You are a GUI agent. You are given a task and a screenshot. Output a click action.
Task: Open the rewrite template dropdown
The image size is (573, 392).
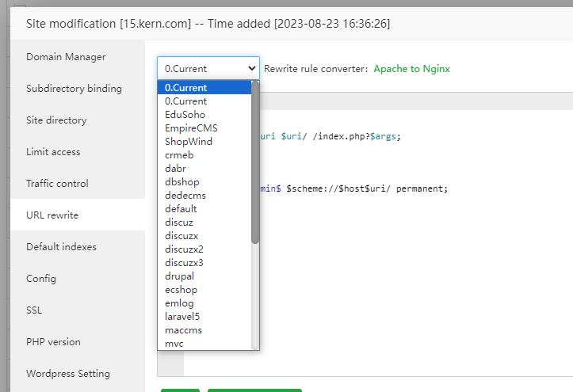coord(208,69)
